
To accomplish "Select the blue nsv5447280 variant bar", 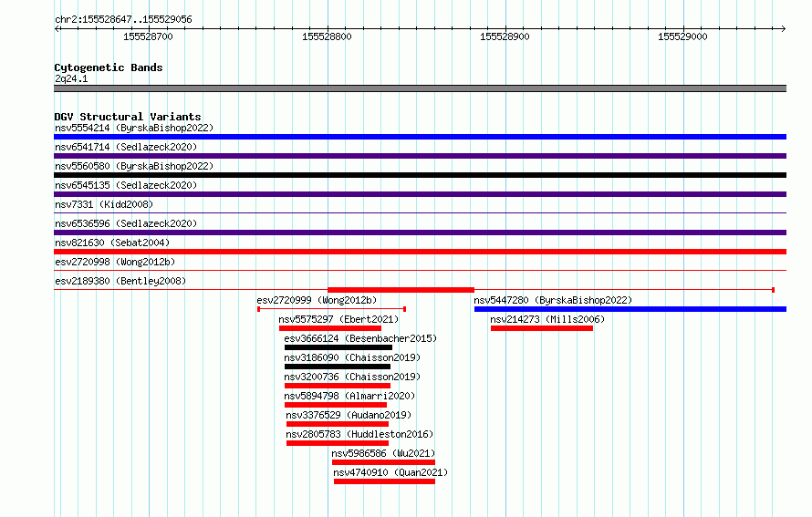I will 630,309.
